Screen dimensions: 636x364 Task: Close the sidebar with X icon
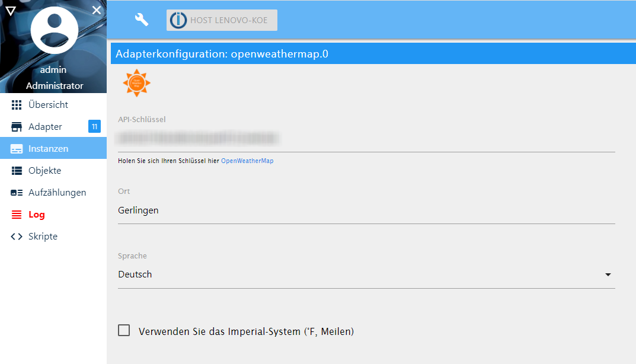pos(97,9)
